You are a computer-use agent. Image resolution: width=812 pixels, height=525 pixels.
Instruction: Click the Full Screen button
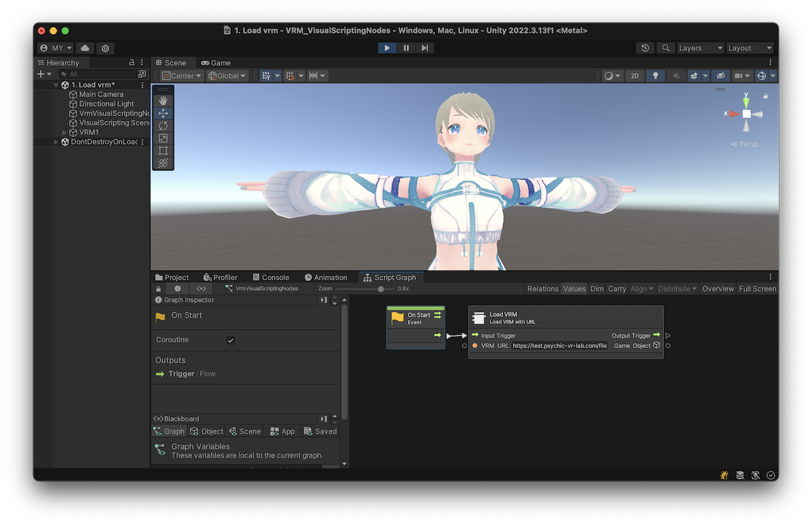[757, 288]
